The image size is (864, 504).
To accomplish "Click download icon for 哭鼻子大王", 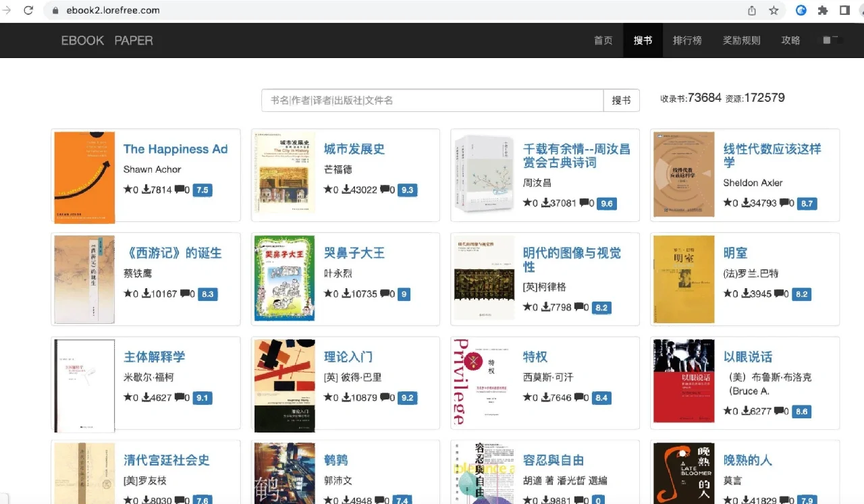I will pyautogui.click(x=346, y=293).
